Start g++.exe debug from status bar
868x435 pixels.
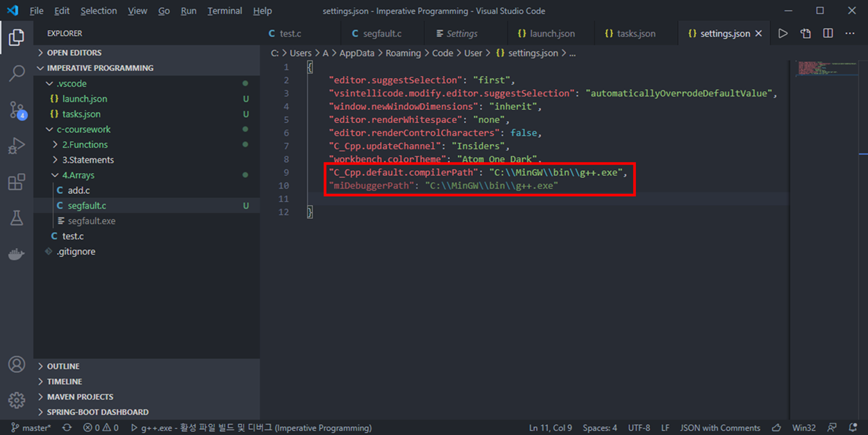[251, 428]
